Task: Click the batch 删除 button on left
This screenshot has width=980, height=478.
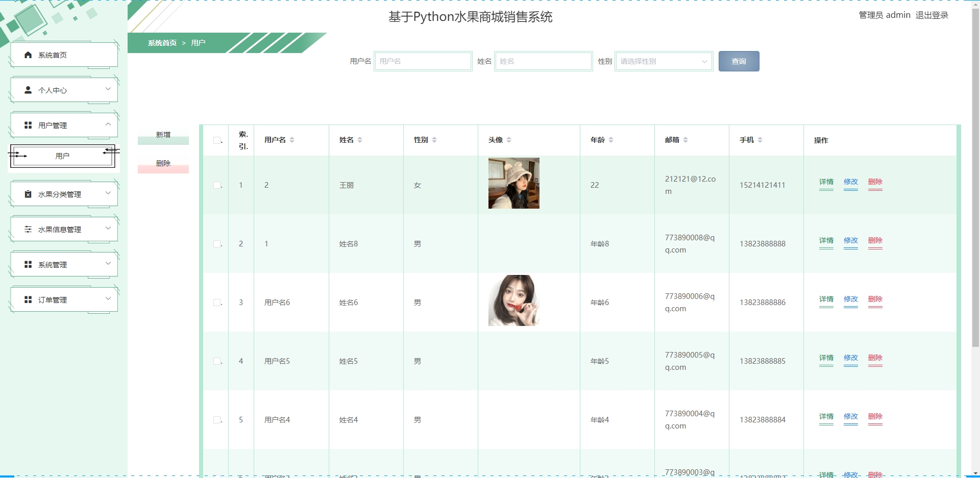Action: (163, 164)
